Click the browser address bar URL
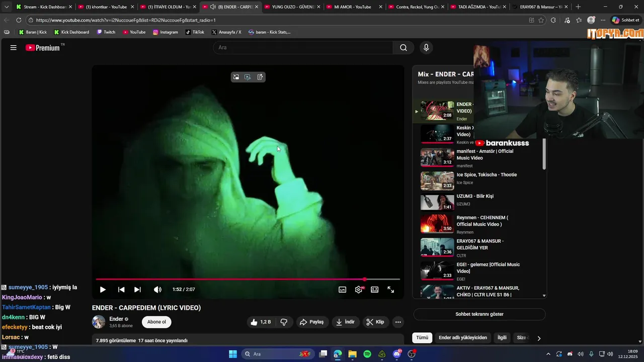This screenshot has height=362, width=644. (126, 20)
